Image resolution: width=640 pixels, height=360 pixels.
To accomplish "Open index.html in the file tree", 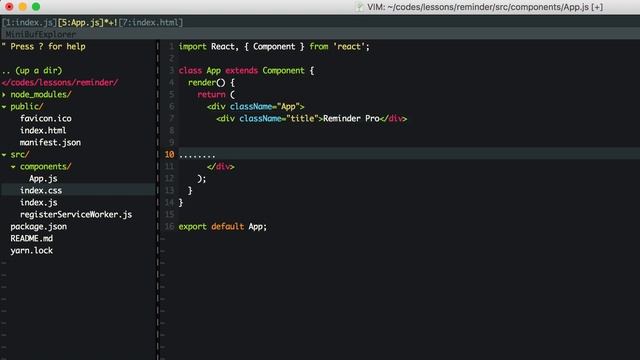I will (43, 131).
